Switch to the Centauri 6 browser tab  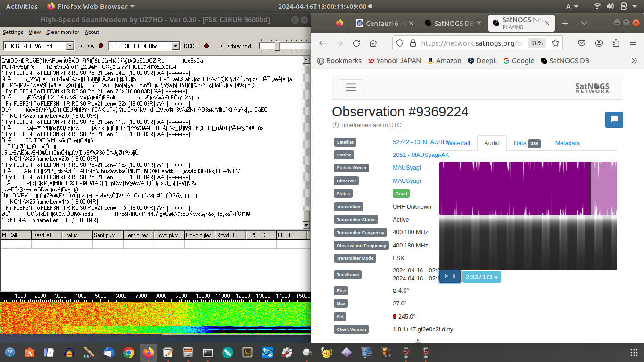click(x=383, y=23)
